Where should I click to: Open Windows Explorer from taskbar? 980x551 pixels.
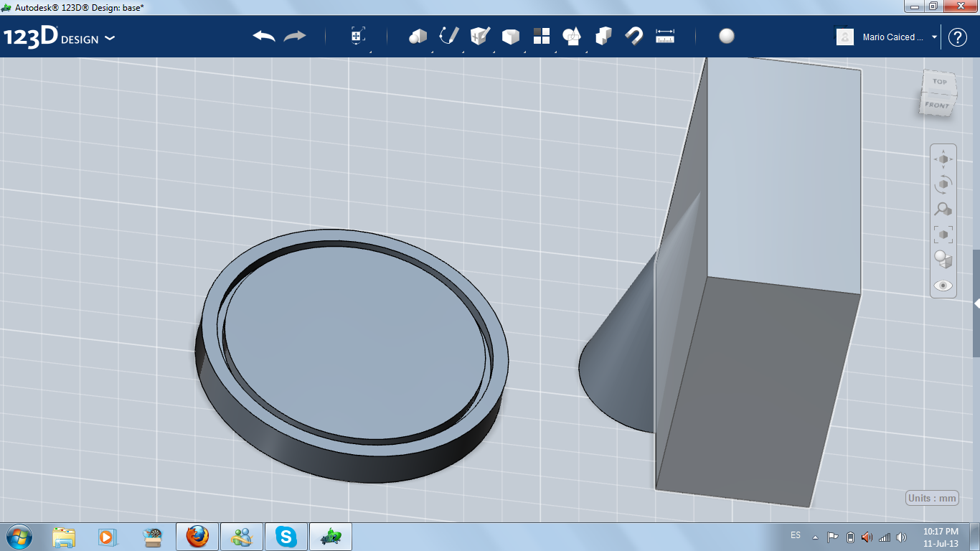point(64,537)
